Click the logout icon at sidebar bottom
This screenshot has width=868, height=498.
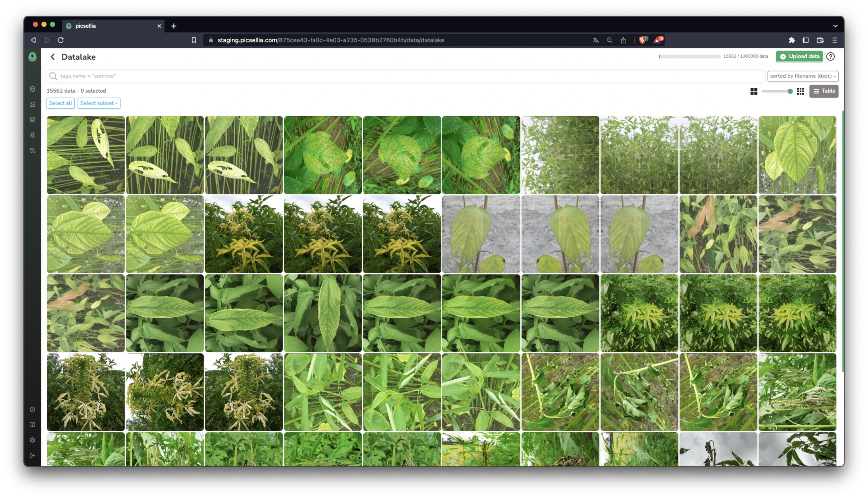(32, 456)
